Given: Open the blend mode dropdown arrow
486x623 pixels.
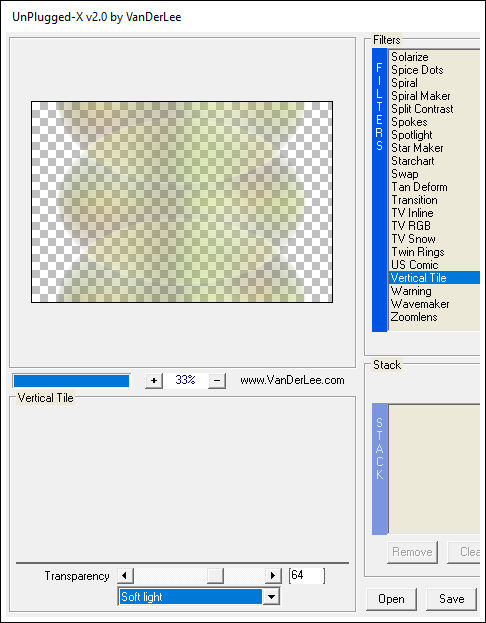Looking at the screenshot, I should [x=271, y=597].
